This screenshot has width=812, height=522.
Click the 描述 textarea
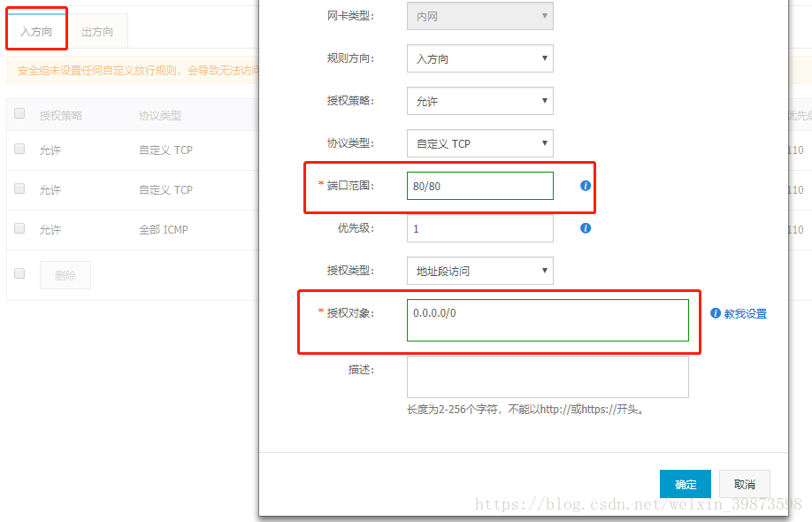(548, 377)
